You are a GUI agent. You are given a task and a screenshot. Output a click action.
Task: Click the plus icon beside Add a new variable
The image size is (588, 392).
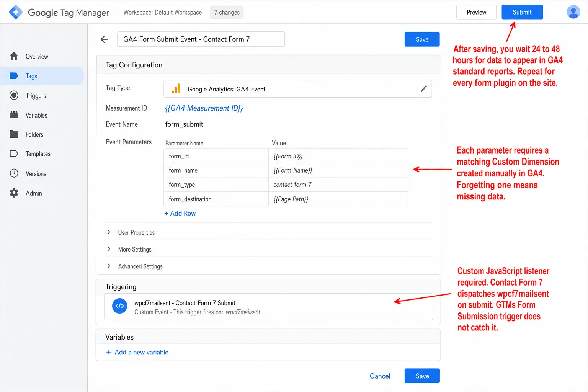[x=109, y=352]
